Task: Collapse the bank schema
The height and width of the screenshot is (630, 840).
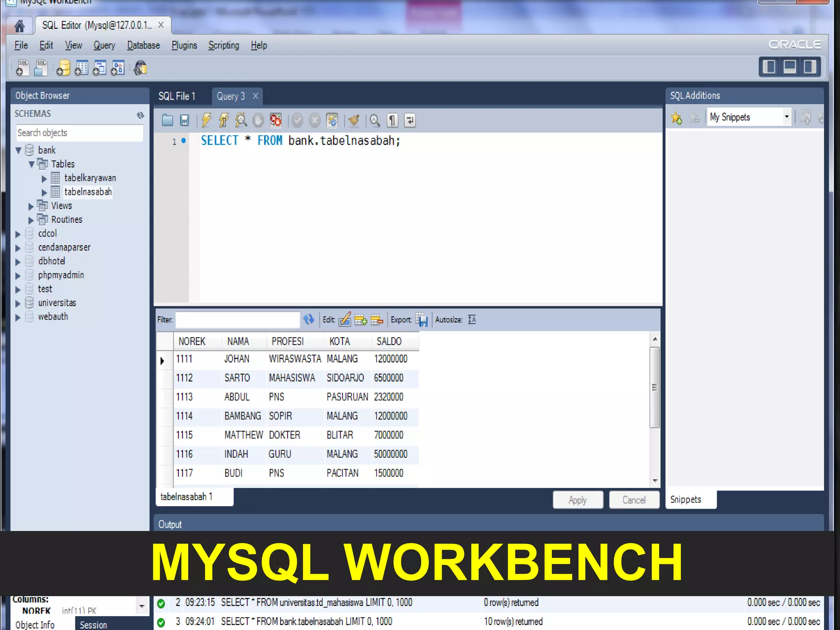Action: tap(18, 151)
